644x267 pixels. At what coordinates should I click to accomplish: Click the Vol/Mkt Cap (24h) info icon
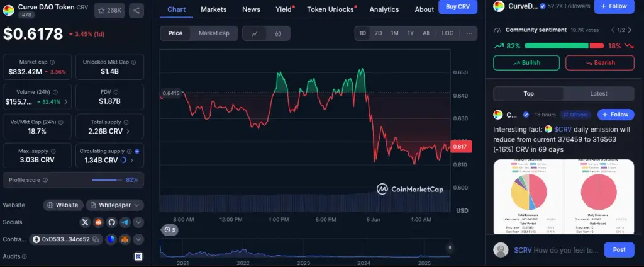coord(61,122)
